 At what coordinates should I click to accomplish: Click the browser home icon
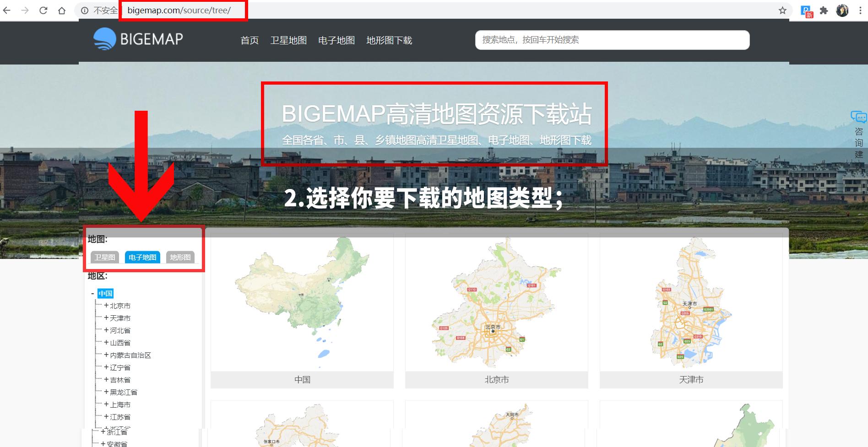(x=62, y=10)
